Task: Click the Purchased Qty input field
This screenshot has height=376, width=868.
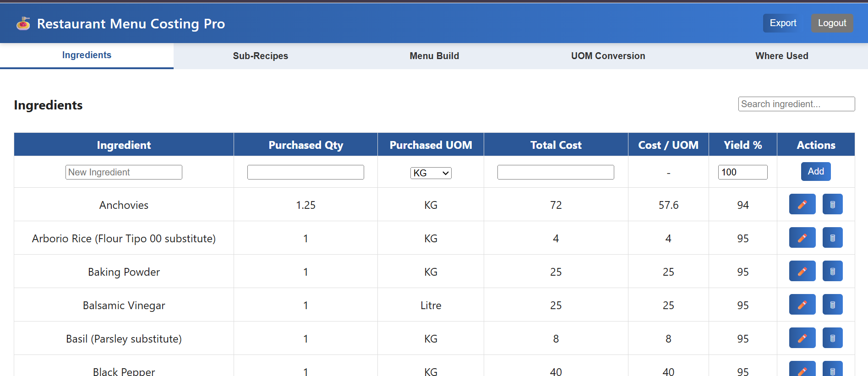Action: (306, 172)
